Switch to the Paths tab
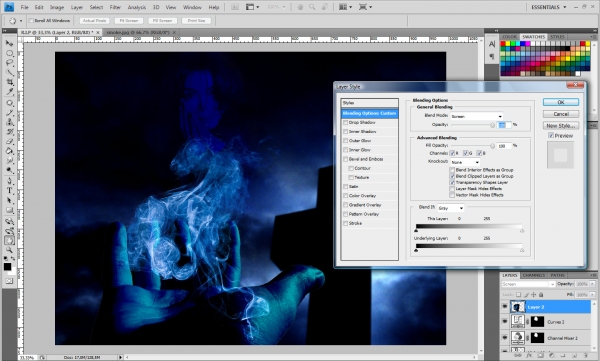Screen dimensions: 600x361 pyautogui.click(x=558, y=275)
